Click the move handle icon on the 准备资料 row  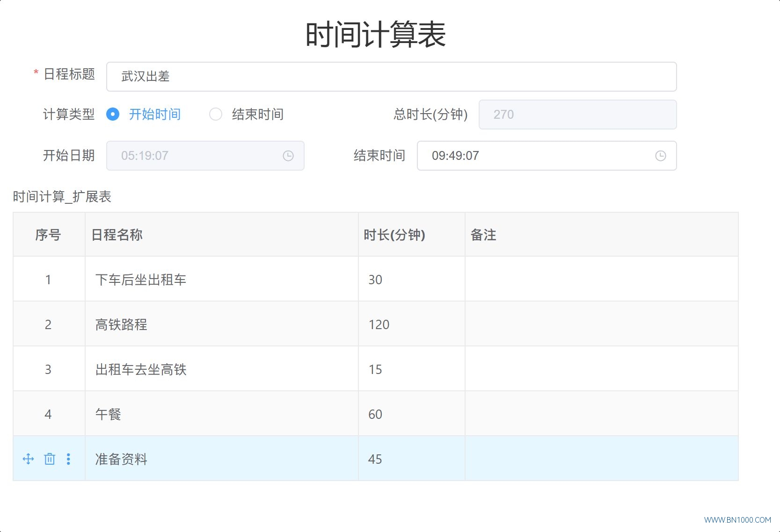click(x=28, y=459)
